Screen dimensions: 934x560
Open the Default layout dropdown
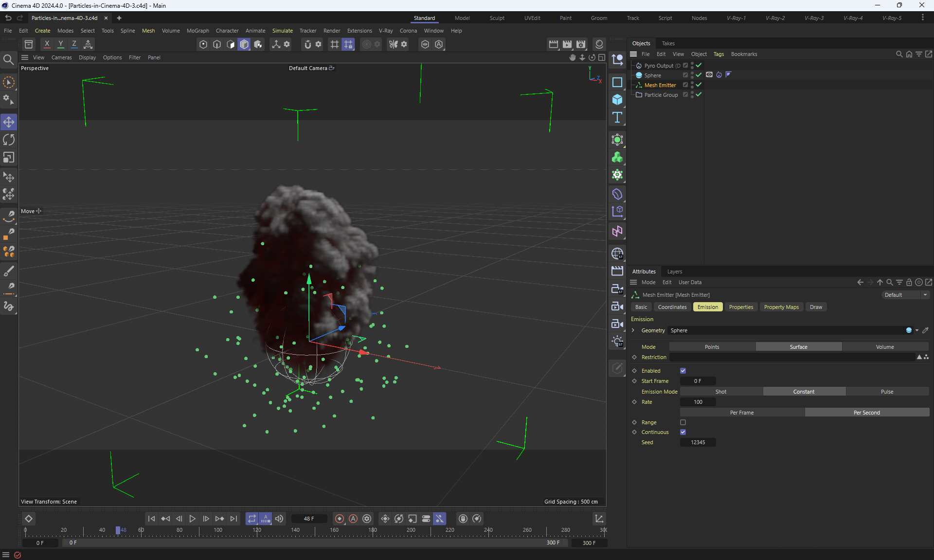905,295
